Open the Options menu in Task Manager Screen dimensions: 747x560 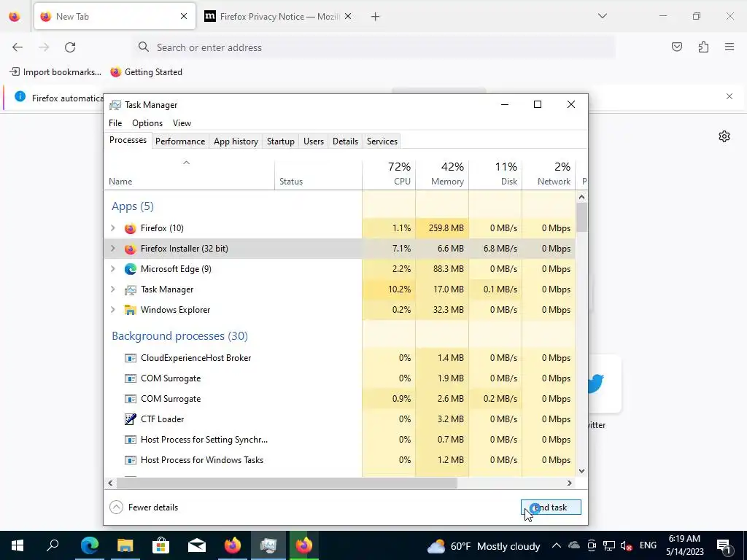click(147, 123)
